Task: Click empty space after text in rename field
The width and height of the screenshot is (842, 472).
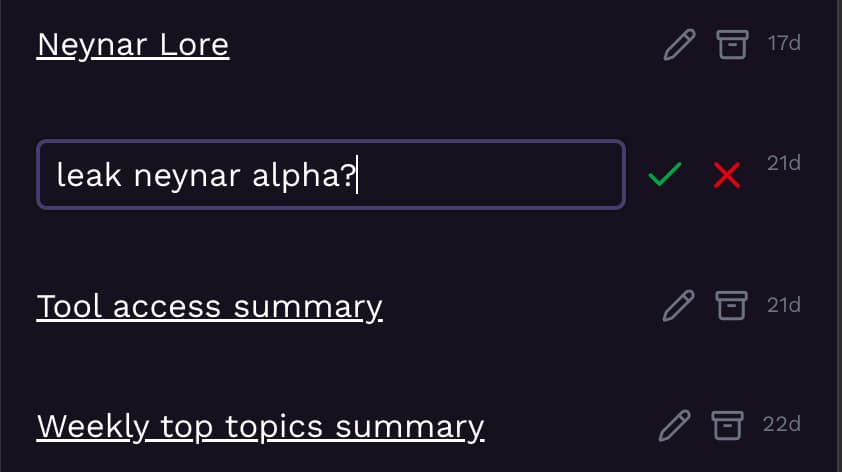Action: click(490, 176)
